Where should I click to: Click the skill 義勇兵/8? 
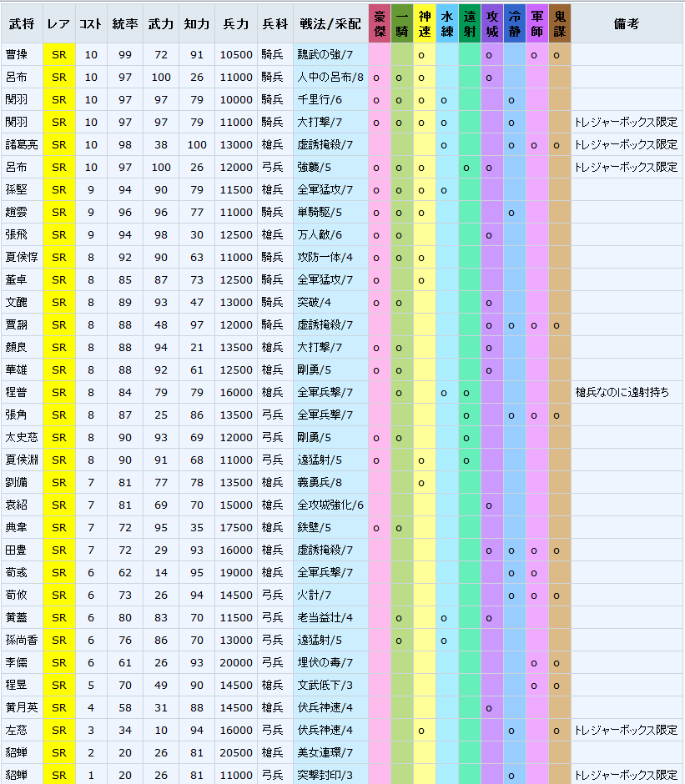pyautogui.click(x=320, y=482)
